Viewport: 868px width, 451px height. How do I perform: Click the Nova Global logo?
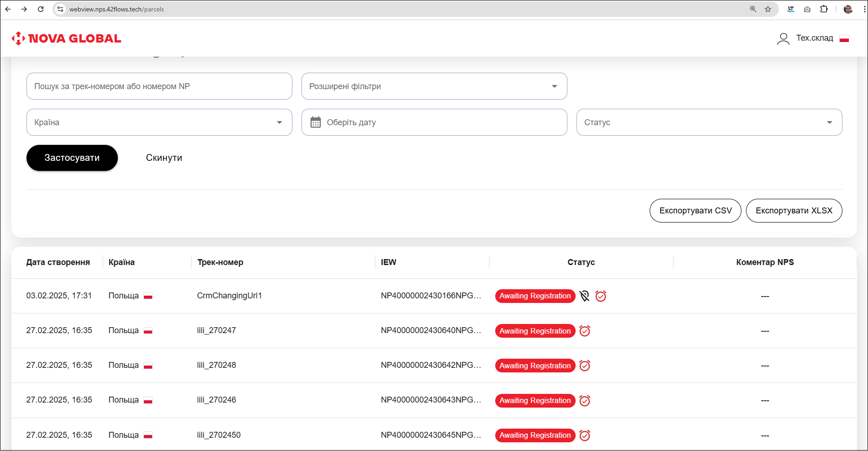[x=66, y=38]
